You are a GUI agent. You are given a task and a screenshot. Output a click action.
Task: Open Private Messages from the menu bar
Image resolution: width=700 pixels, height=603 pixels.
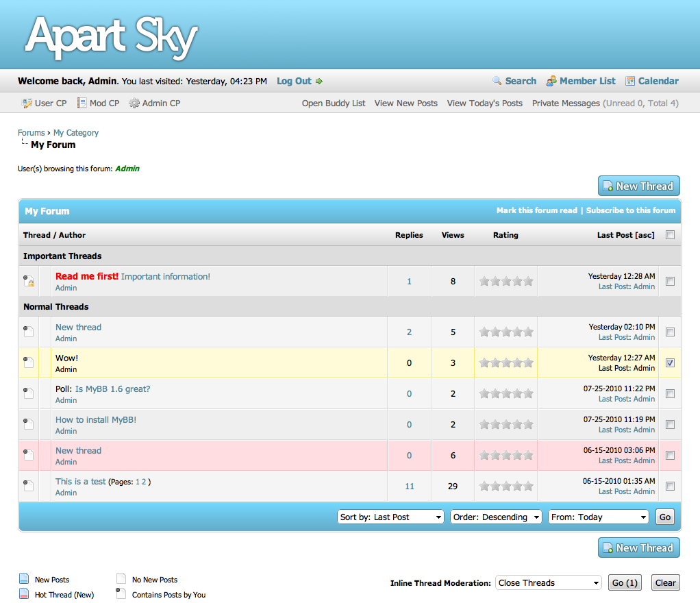coord(566,103)
